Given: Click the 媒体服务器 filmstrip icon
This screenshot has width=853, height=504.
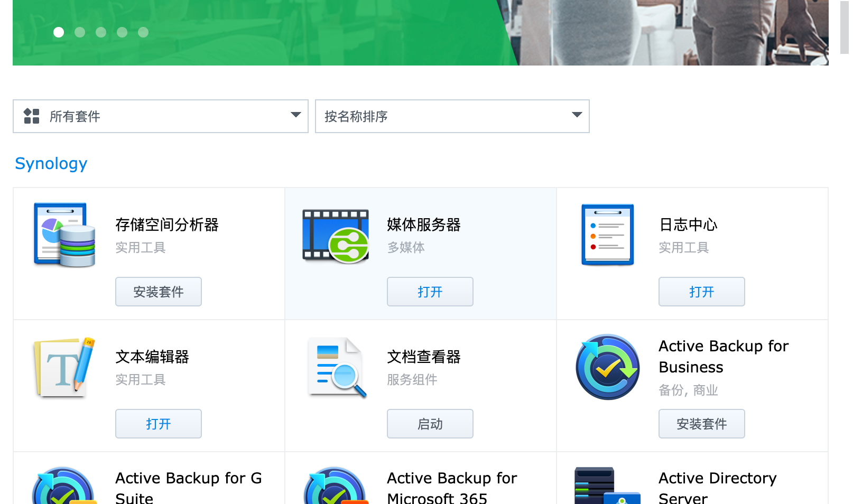Looking at the screenshot, I should [x=336, y=236].
